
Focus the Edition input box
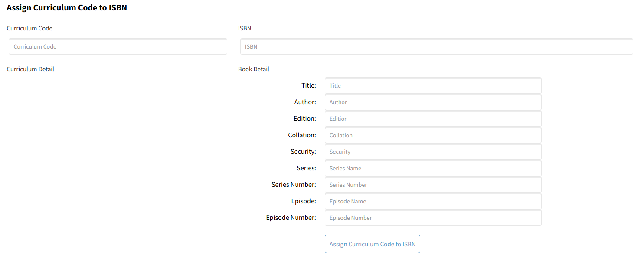click(433, 119)
